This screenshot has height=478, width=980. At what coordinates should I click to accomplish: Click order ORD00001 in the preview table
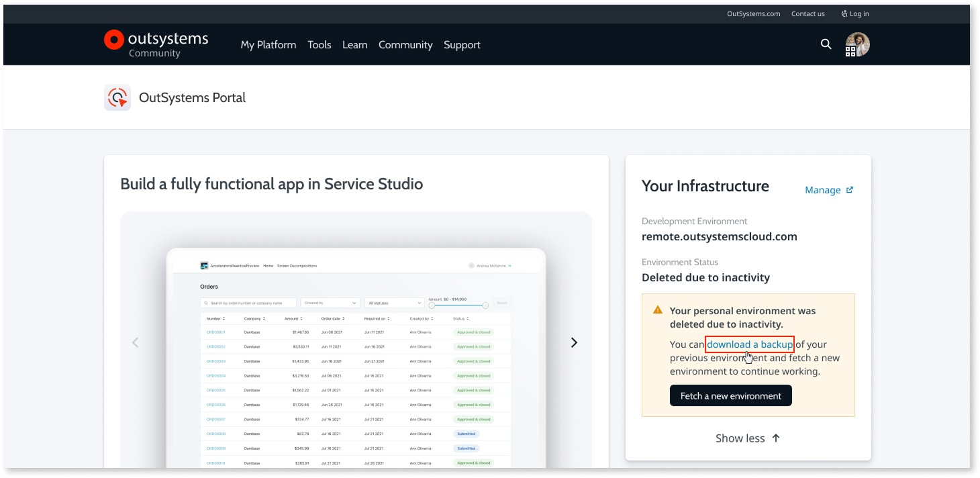pyautogui.click(x=216, y=332)
